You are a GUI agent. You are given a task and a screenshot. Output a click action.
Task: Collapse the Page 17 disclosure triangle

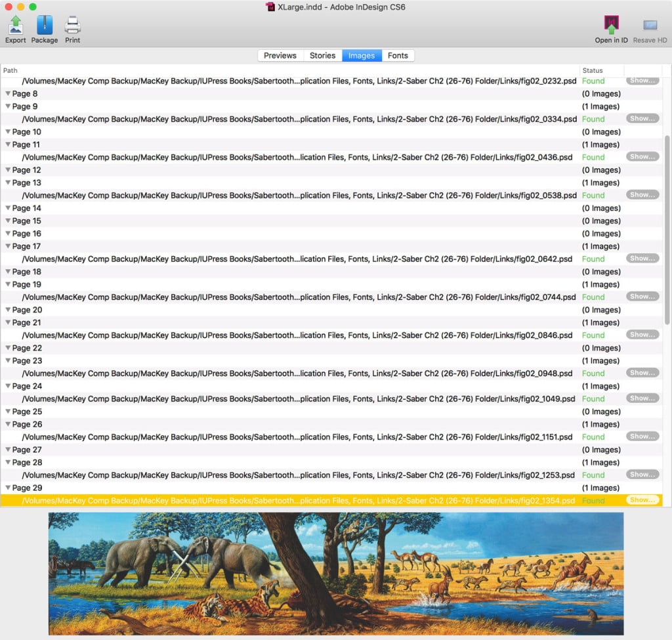point(8,246)
